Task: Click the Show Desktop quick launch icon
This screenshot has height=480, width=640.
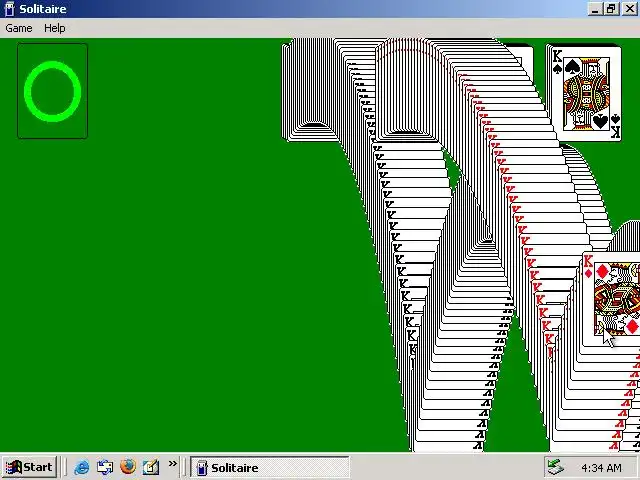Action: click(x=105, y=467)
